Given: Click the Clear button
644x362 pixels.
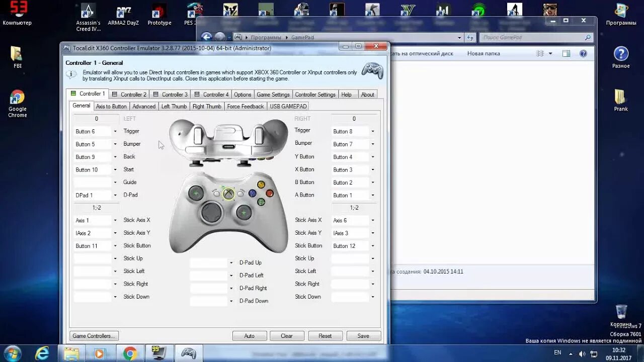Looking at the screenshot, I should [287, 336].
